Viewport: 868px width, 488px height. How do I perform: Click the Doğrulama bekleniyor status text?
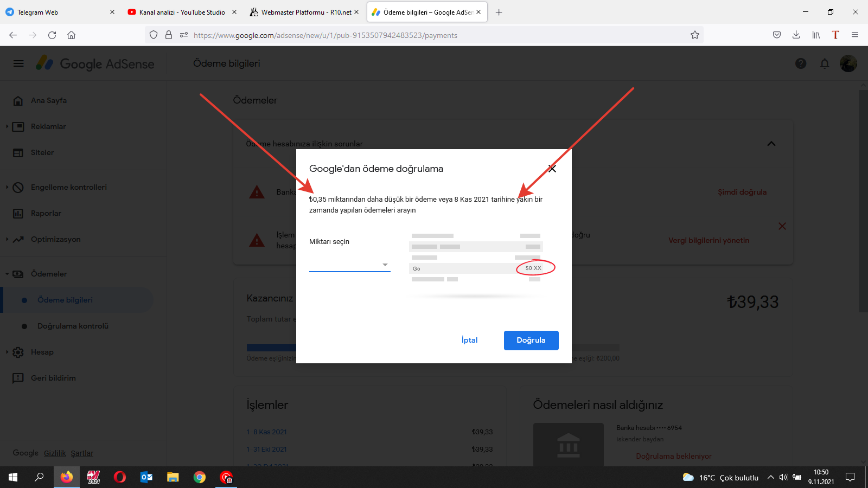pyautogui.click(x=674, y=457)
